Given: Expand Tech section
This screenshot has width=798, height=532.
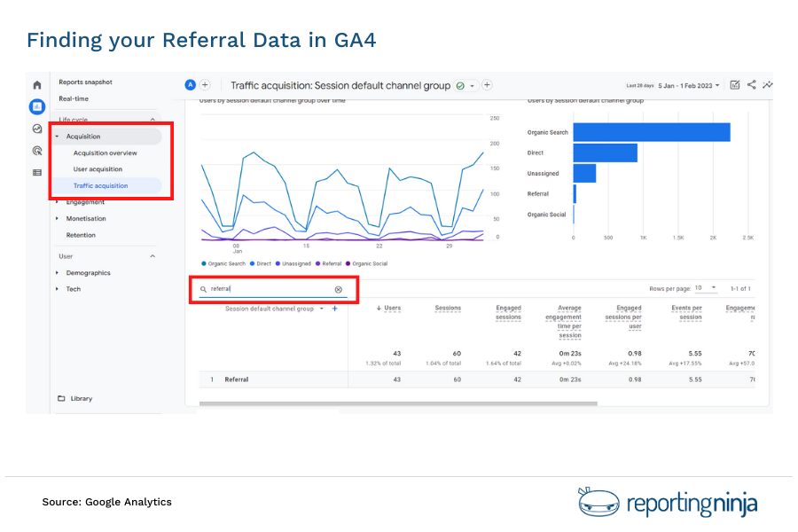Looking at the screenshot, I should [57, 289].
